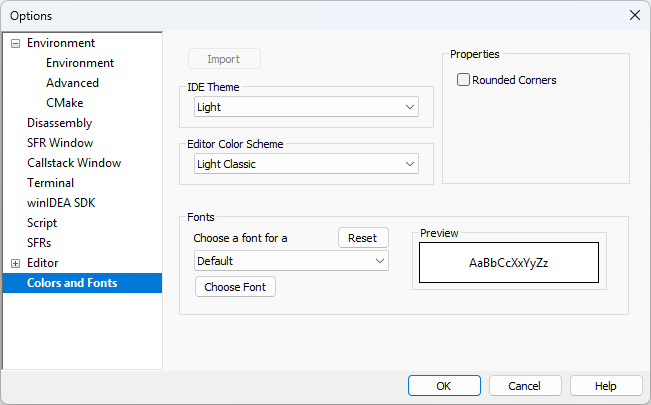Screen dimensions: 651x405
Task: Click the AaBbCcXxYyZz font preview box
Action: (x=509, y=263)
